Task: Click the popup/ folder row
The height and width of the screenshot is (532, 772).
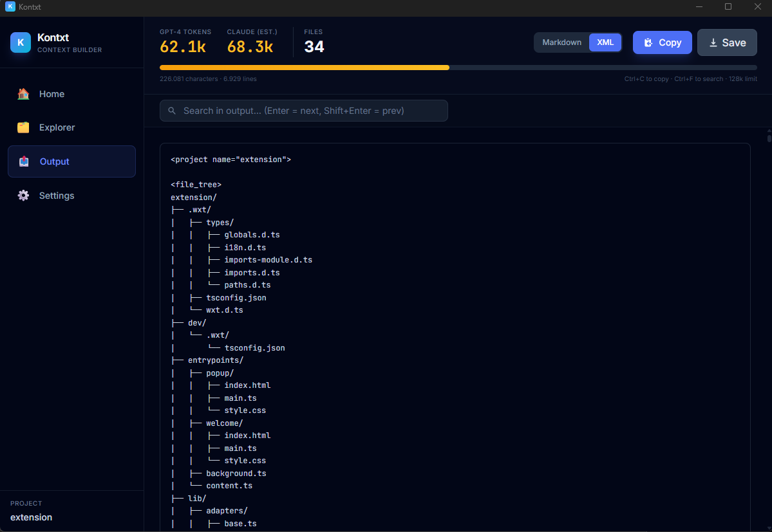Action: [x=220, y=372]
